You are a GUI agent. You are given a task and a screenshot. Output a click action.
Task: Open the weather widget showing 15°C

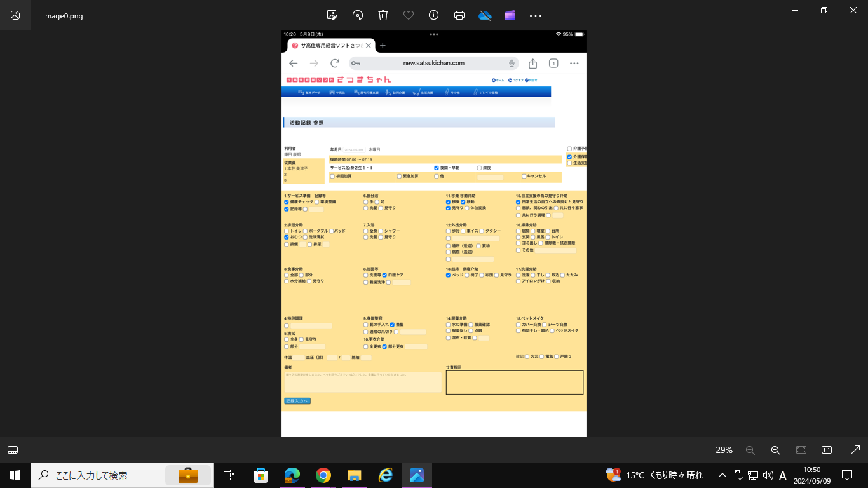tap(654, 475)
